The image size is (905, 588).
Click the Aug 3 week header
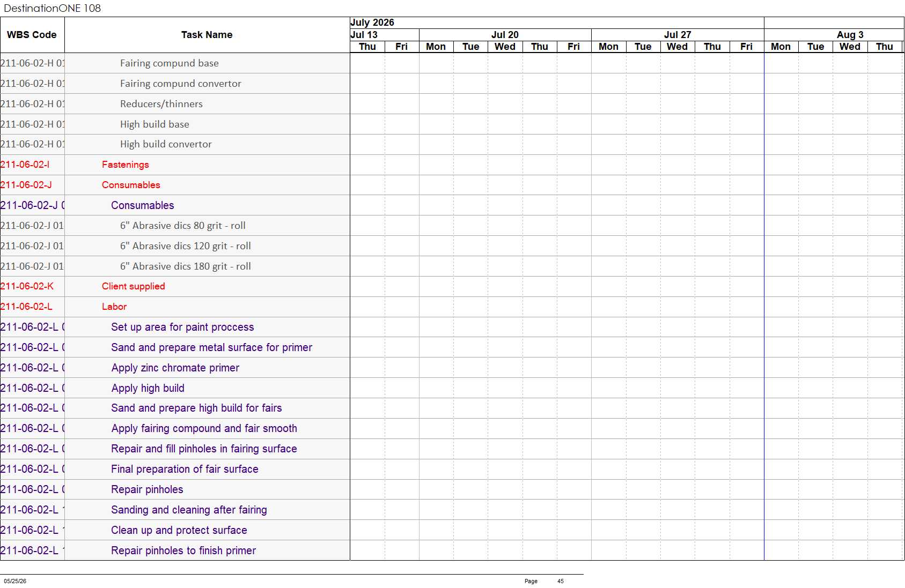coord(850,35)
